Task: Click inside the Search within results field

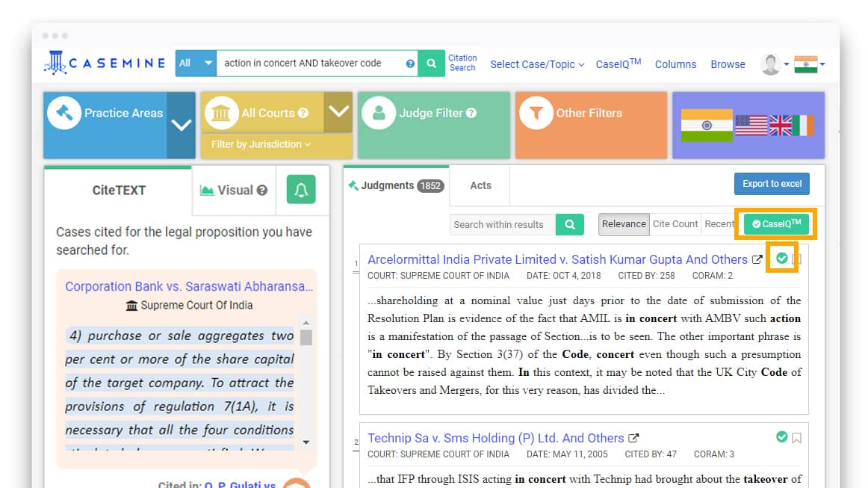Action: coord(501,224)
